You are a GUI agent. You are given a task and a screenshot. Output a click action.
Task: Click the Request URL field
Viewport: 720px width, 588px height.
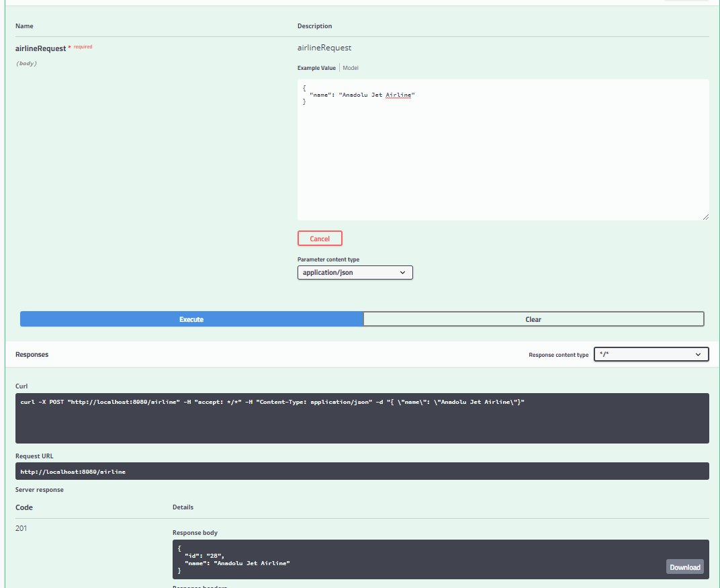361,471
